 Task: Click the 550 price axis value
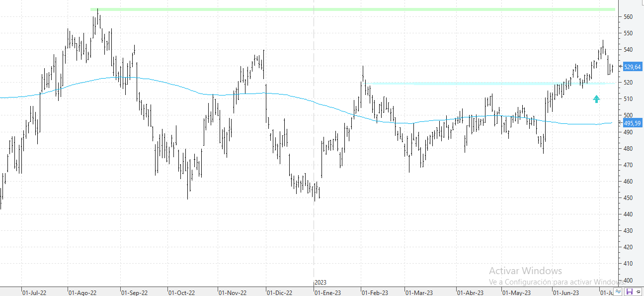[x=628, y=33]
